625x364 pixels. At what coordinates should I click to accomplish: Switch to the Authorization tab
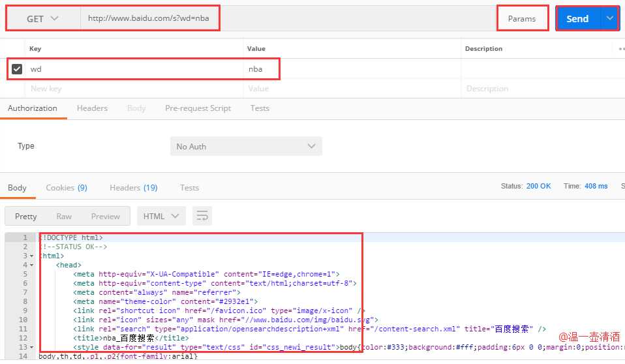click(33, 108)
